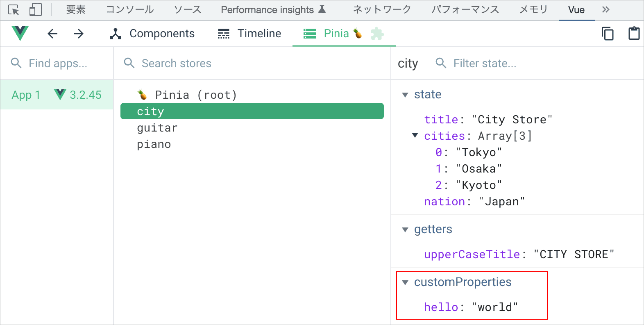Show more DevTools tabs chevron
Screen dimensions: 644x325
pyautogui.click(x=606, y=10)
